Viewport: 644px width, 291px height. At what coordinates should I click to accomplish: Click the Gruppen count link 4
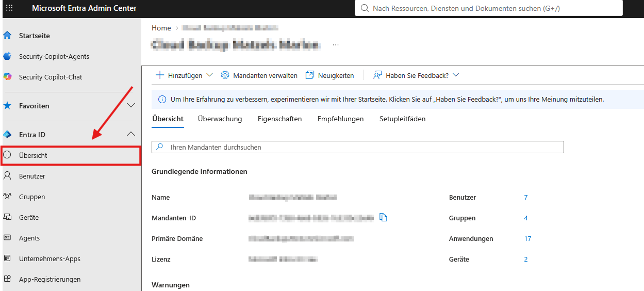tap(526, 218)
